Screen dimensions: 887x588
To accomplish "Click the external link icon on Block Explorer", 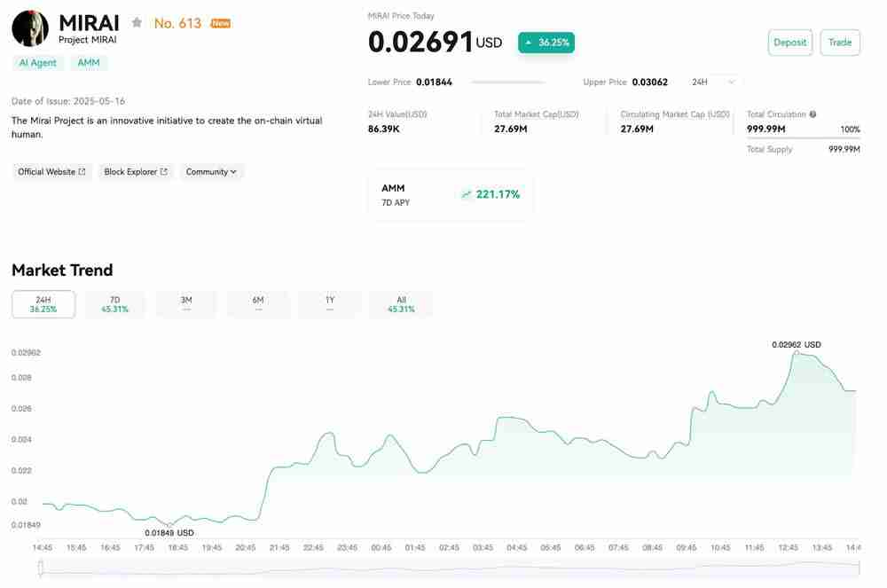I will tap(164, 172).
